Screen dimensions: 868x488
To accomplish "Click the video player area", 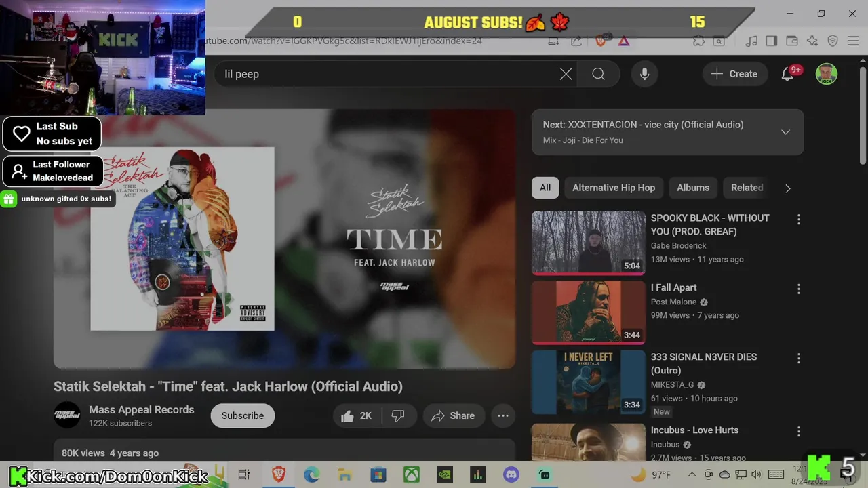I will (284, 239).
